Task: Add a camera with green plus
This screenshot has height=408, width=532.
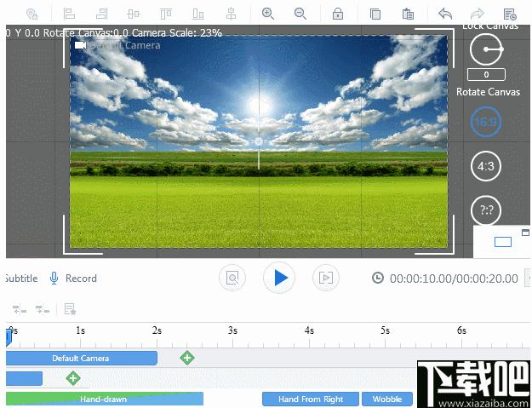Action: [187, 358]
